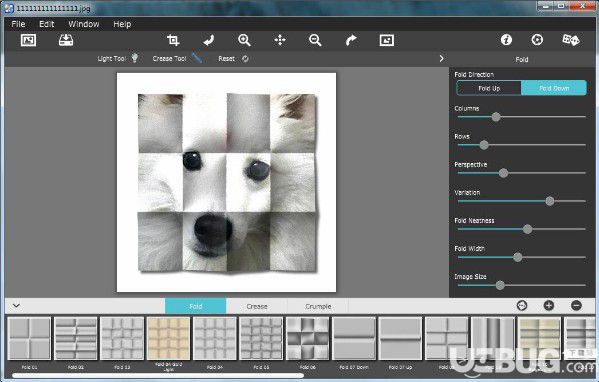Click the folded dog photo preview

(227, 183)
